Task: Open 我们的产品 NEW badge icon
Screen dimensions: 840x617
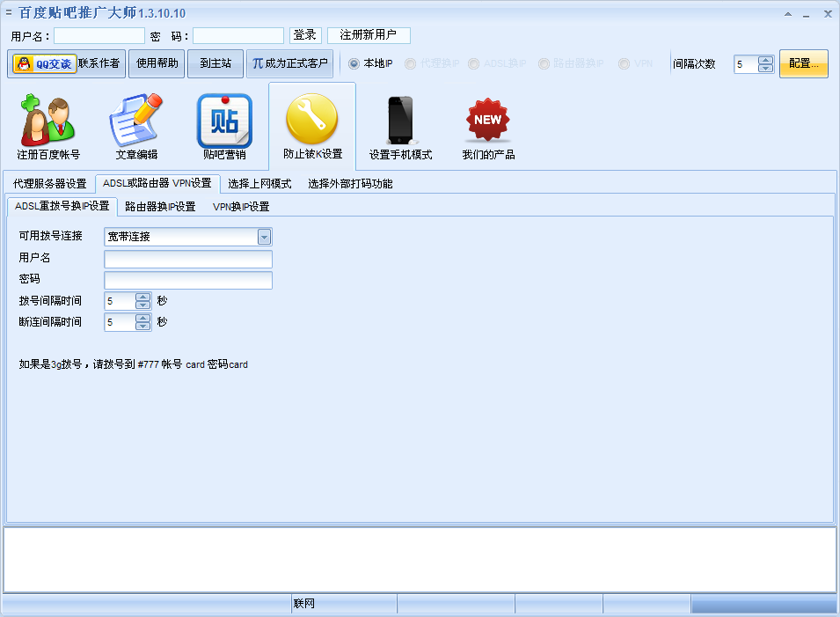Action: point(488,121)
